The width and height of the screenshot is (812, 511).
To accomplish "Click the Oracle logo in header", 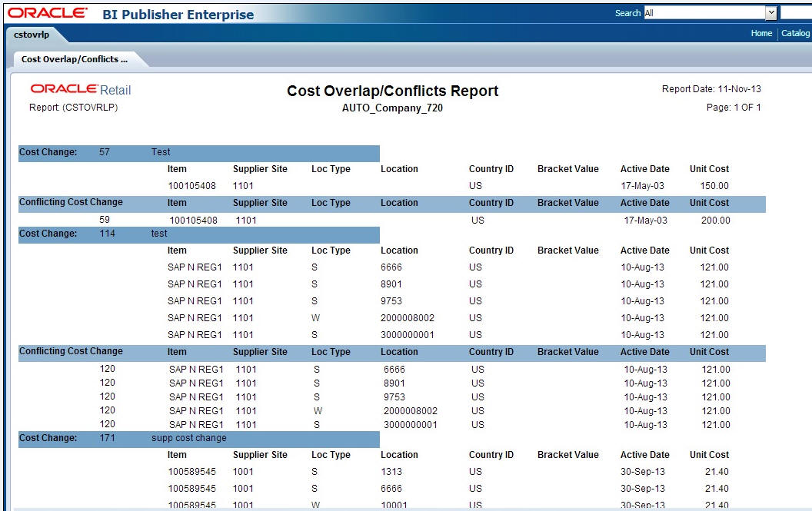I will tap(47, 13).
